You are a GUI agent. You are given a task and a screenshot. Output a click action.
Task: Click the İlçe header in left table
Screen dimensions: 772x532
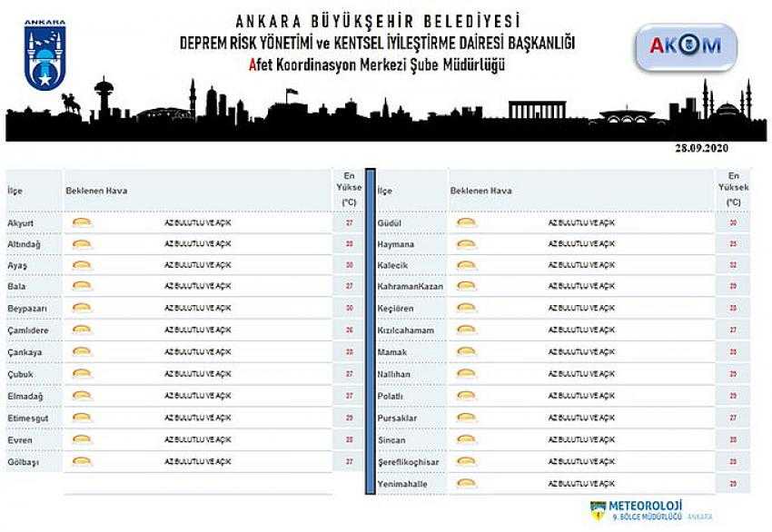pyautogui.click(x=15, y=192)
